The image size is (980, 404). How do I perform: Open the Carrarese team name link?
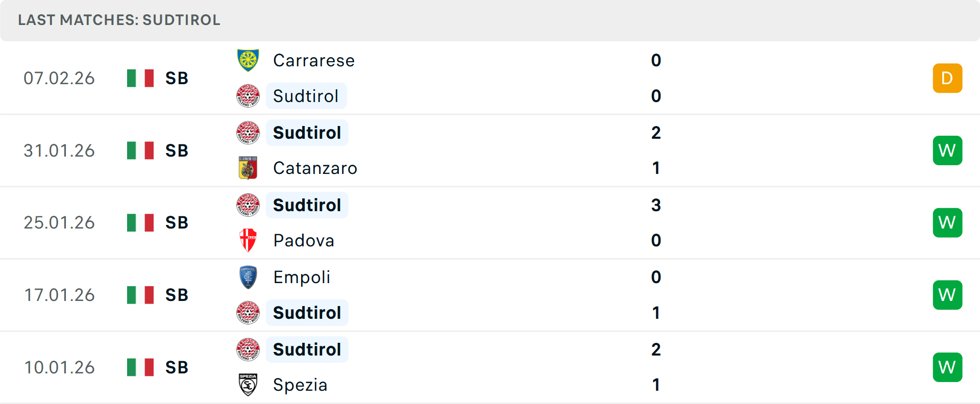tap(314, 60)
